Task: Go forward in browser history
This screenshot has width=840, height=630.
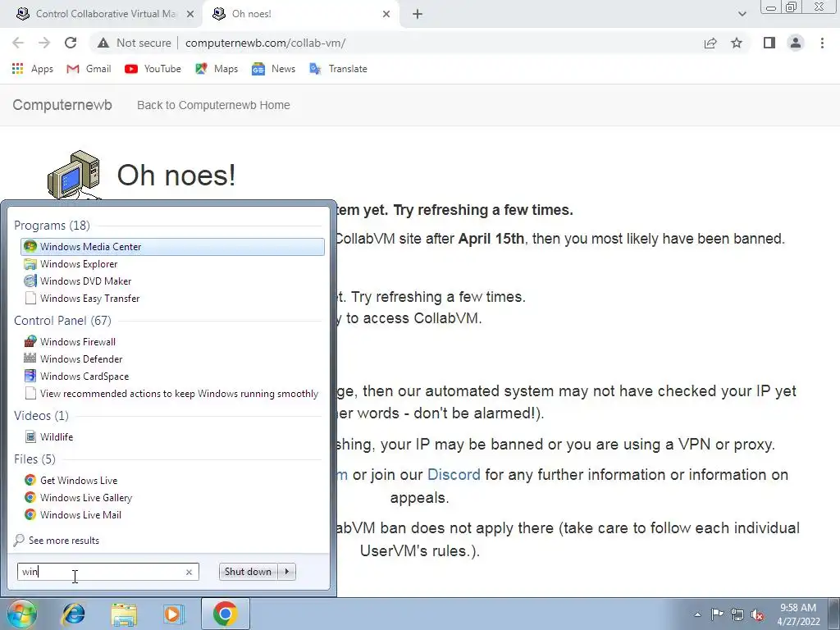Action: click(x=44, y=43)
